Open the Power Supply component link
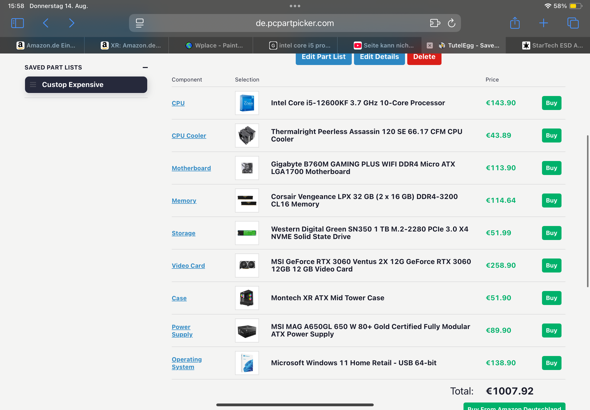590x410 pixels. coord(182,331)
